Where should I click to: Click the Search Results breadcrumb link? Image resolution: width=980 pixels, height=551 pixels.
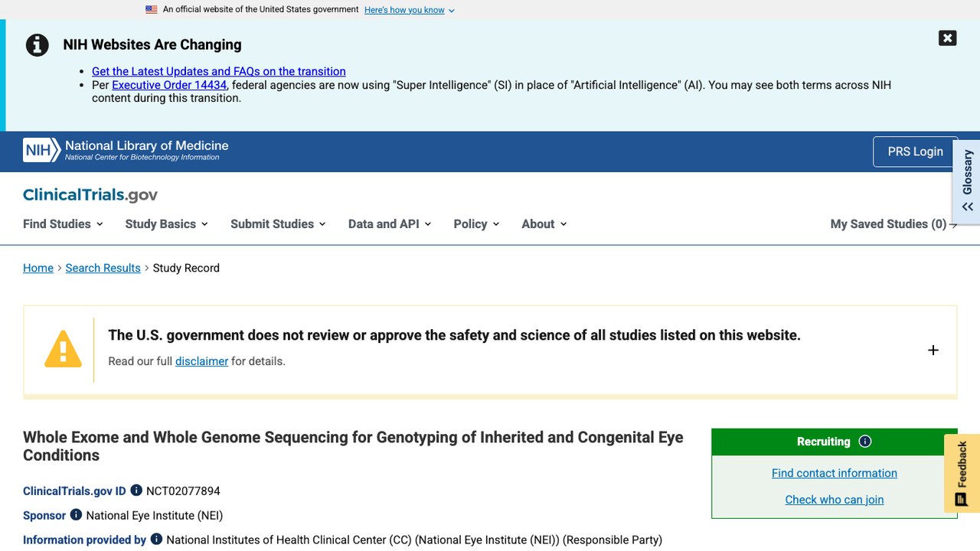[103, 268]
